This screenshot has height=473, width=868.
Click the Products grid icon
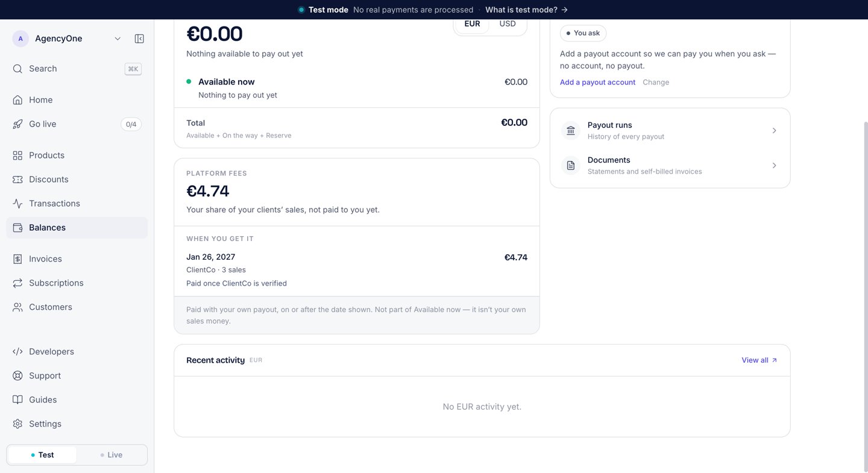pos(17,155)
